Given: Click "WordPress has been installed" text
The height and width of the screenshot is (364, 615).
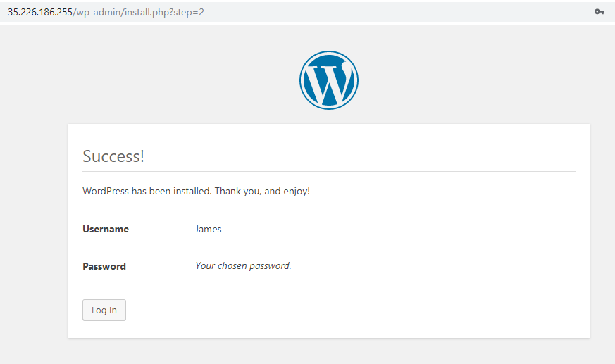Looking at the screenshot, I should [147, 191].
